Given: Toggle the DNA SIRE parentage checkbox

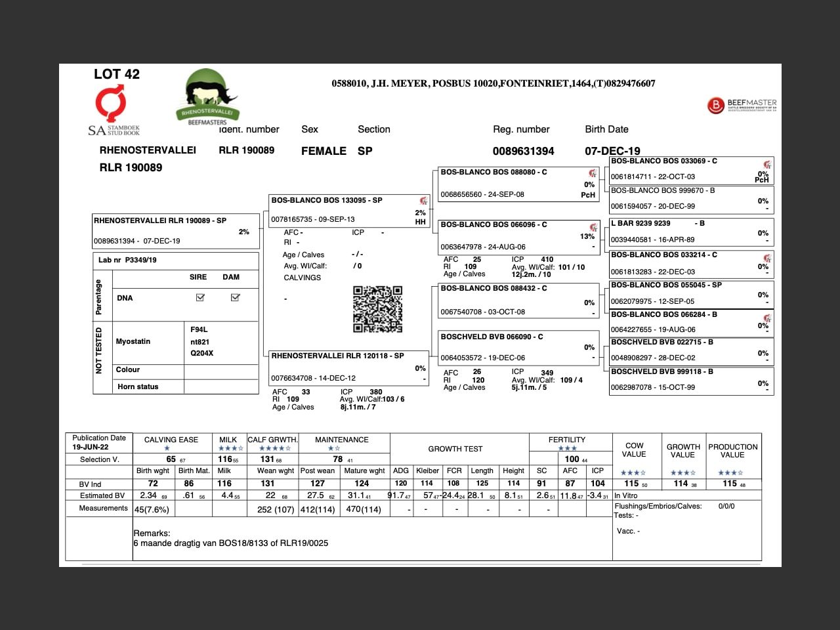Looking at the screenshot, I should click(200, 297).
